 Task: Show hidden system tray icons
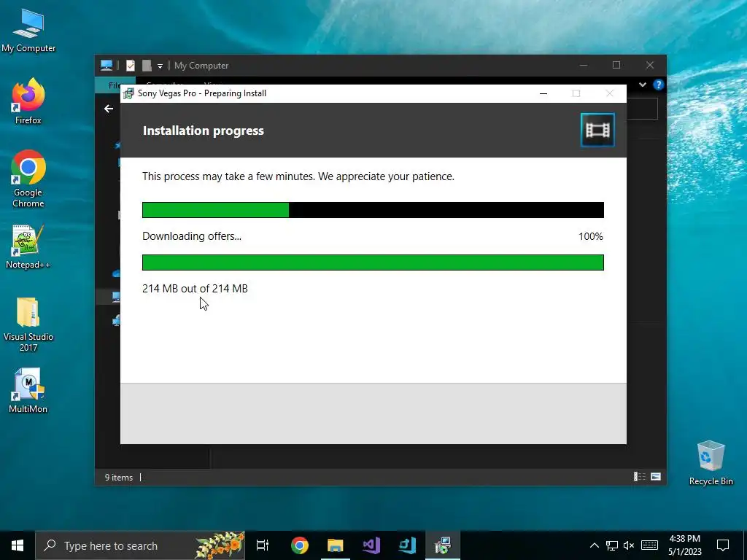point(594,545)
